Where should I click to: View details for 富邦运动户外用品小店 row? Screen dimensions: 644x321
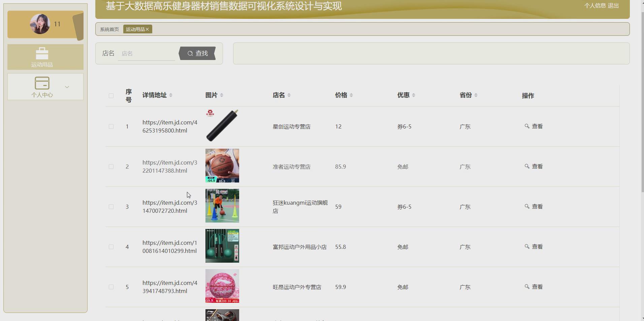point(534,247)
